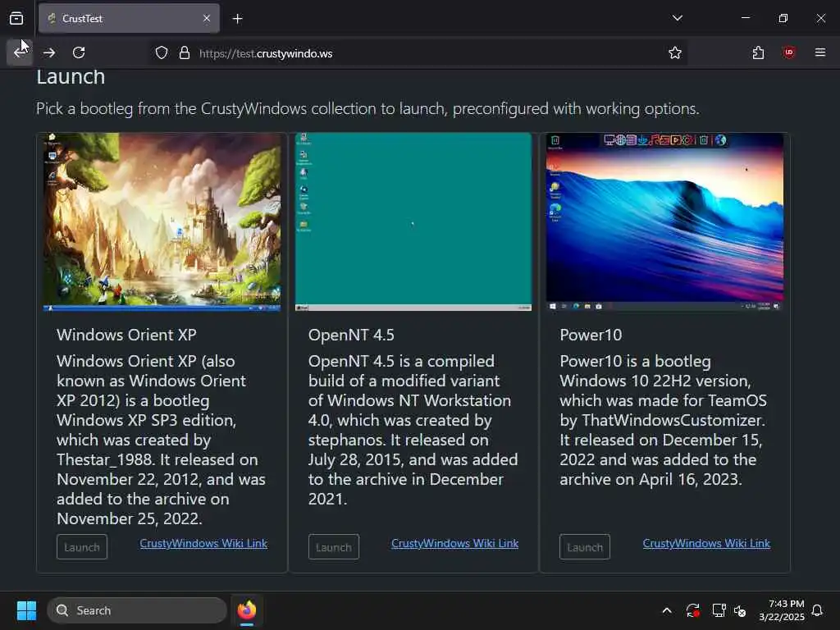Image resolution: width=840 pixels, height=630 pixels.
Task: Click the sync status tray icon
Action: (692, 610)
